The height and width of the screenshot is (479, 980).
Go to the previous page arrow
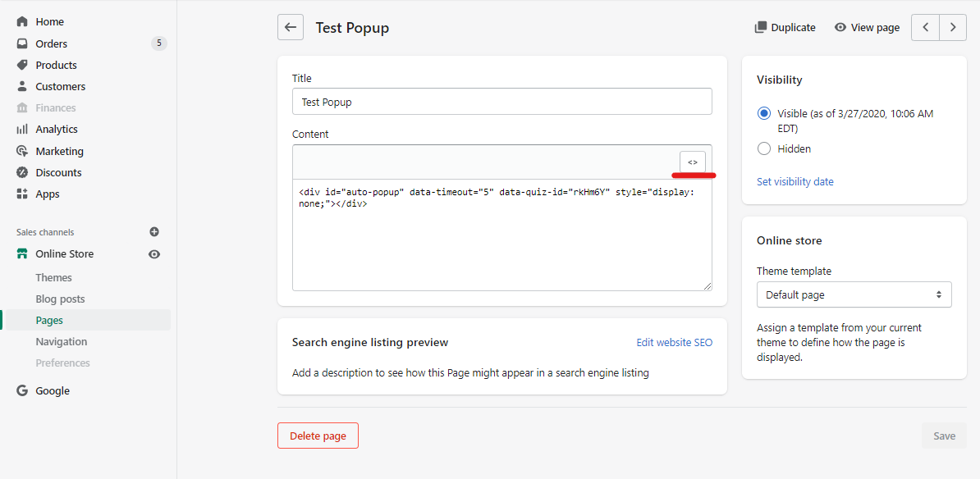pos(926,28)
